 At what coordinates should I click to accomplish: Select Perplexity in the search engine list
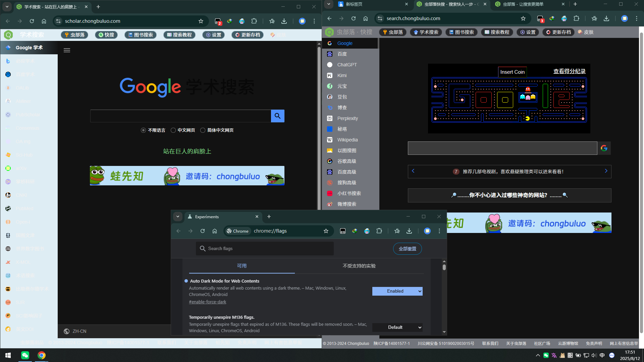point(347,118)
